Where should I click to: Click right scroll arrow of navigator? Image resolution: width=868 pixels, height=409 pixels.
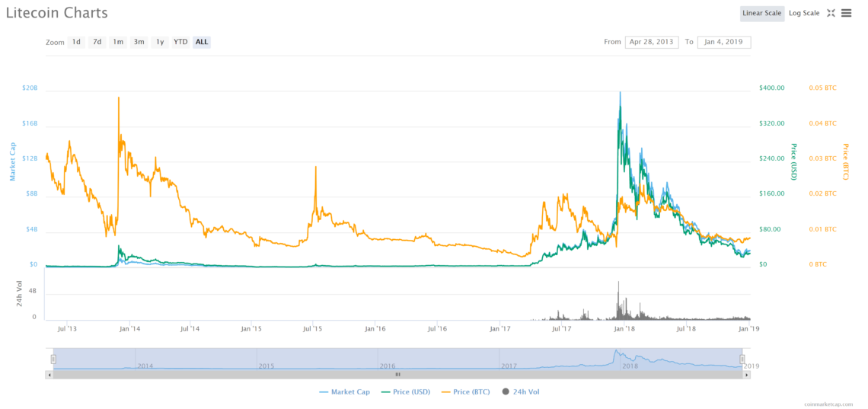tap(747, 375)
